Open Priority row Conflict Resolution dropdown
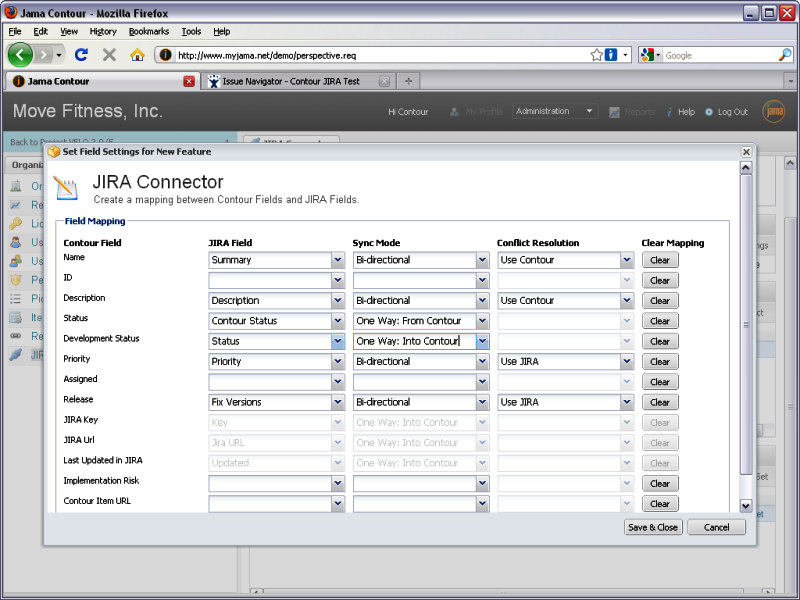The width and height of the screenshot is (800, 600). point(627,361)
